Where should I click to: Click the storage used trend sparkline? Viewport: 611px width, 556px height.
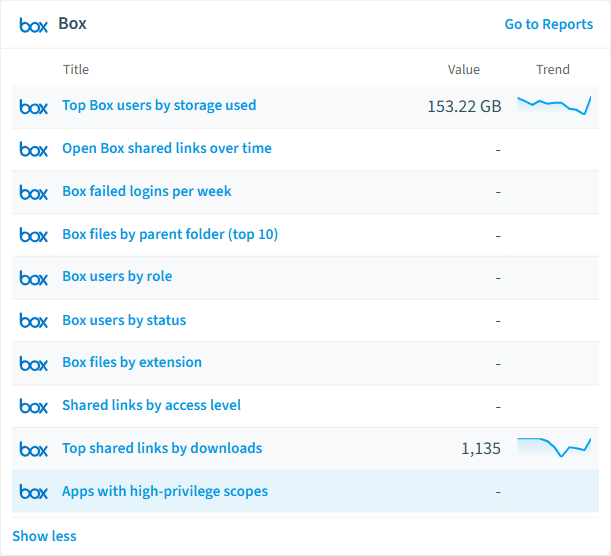554,106
